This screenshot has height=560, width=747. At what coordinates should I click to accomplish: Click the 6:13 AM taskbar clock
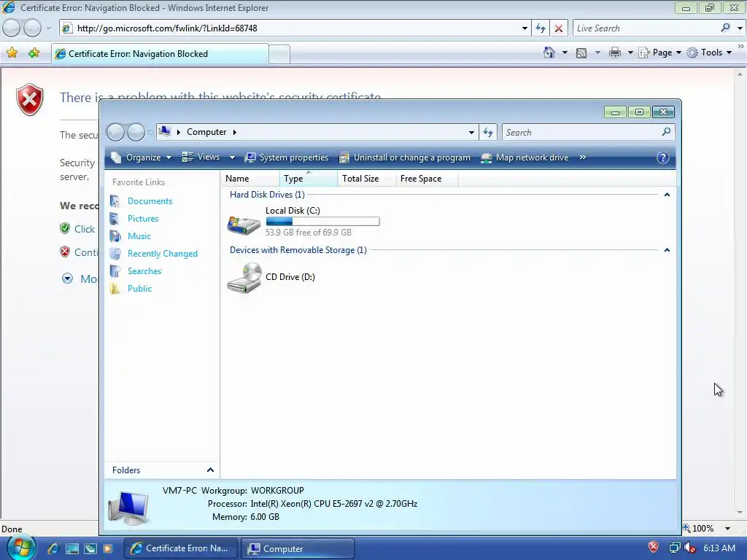point(719,548)
